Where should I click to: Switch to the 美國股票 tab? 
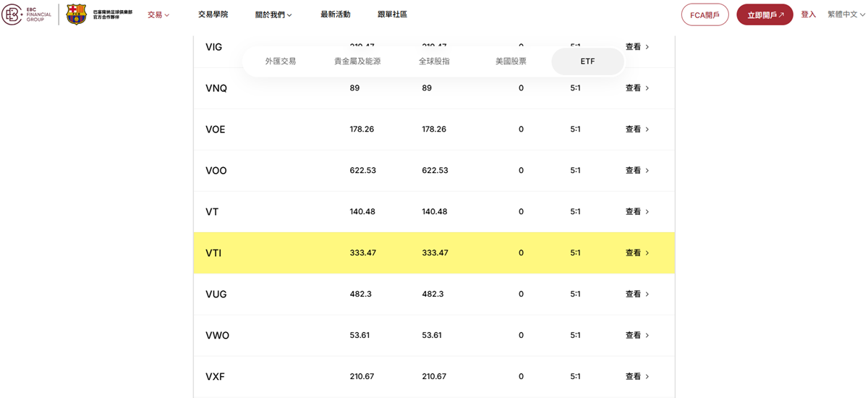(x=511, y=62)
